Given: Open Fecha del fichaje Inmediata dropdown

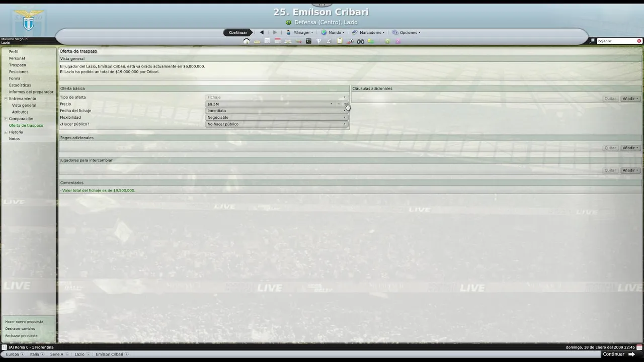Looking at the screenshot, I should click(x=276, y=111).
